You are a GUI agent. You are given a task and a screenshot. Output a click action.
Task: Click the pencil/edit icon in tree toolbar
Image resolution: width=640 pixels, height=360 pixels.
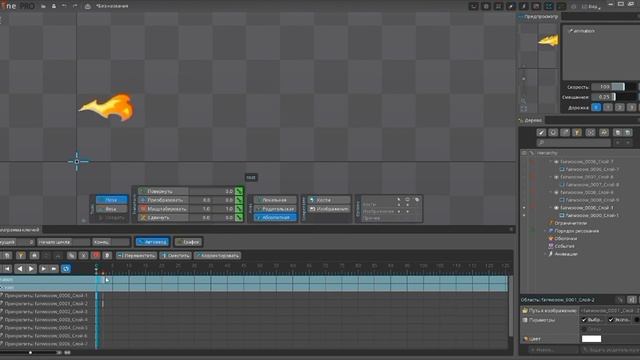(x=541, y=132)
